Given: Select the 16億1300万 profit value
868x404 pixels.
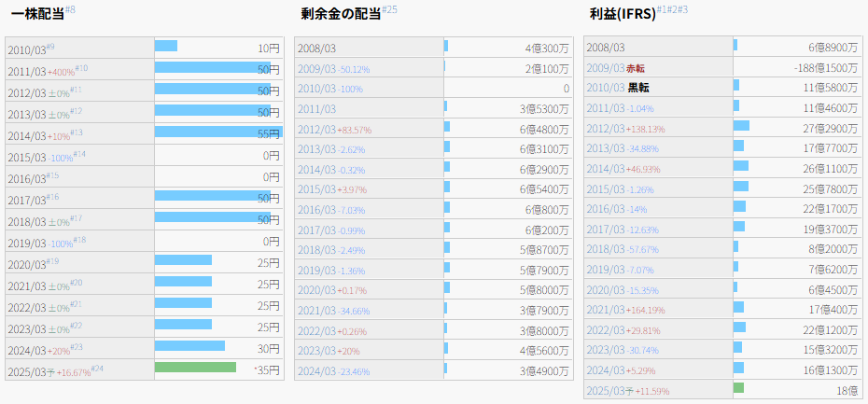Looking at the screenshot, I should pyautogui.click(x=831, y=370).
